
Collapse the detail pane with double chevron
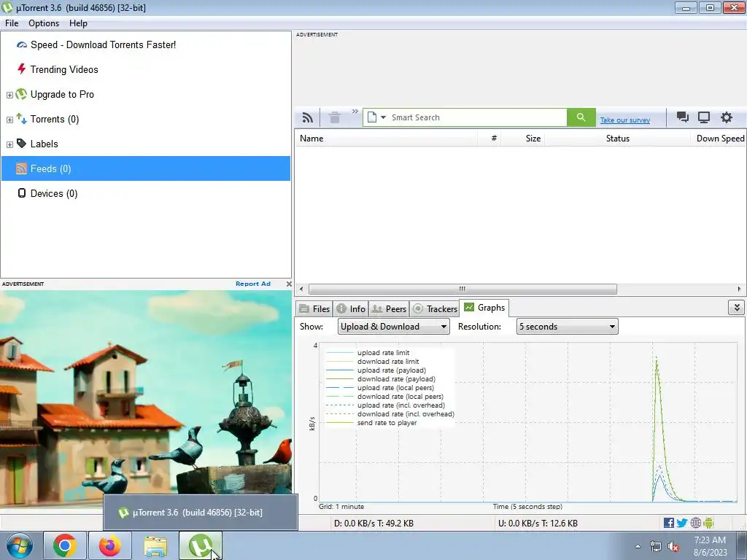click(737, 308)
